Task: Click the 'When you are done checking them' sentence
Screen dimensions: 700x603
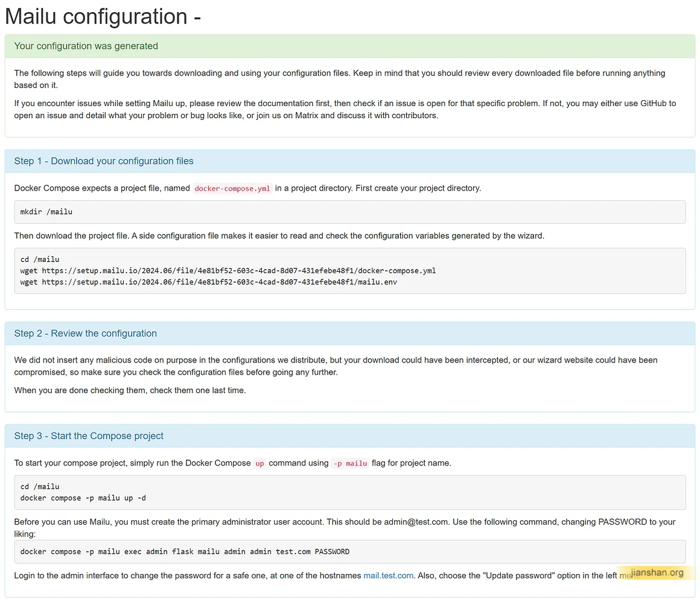Action: pos(130,390)
